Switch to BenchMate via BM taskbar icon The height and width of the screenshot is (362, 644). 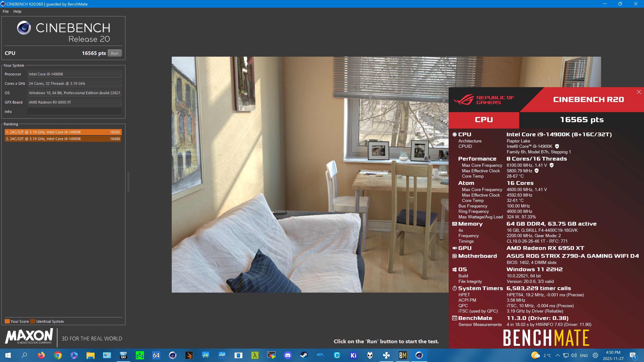click(403, 355)
